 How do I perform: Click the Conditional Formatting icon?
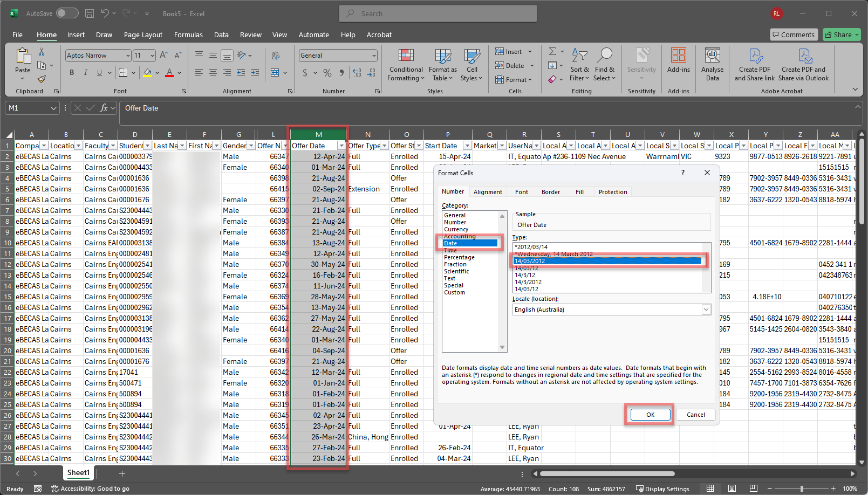pyautogui.click(x=406, y=56)
